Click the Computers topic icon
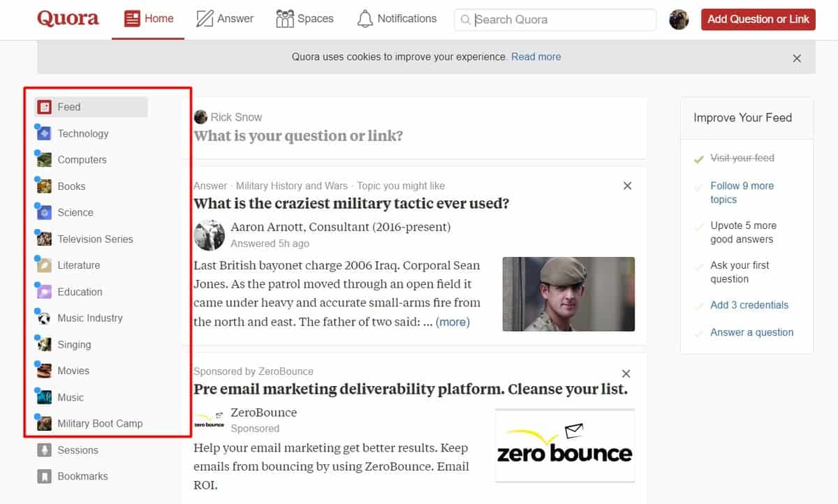Viewport: 838px width, 504px height. click(45, 160)
